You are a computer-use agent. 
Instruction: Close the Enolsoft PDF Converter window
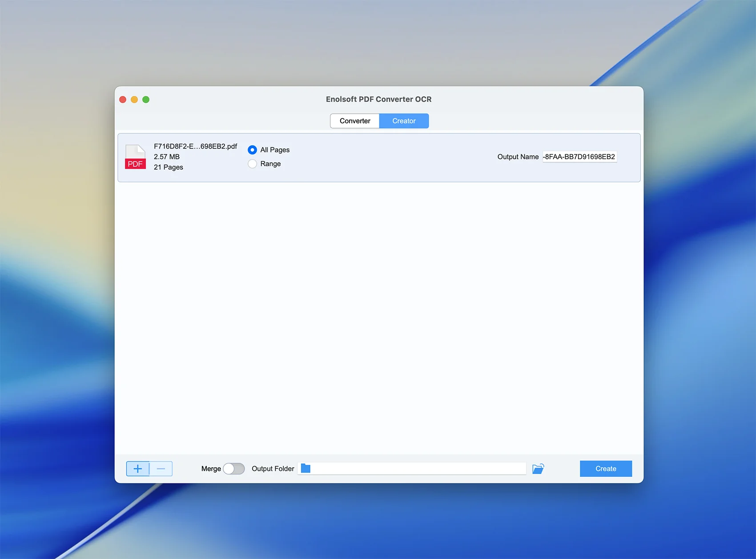123,100
